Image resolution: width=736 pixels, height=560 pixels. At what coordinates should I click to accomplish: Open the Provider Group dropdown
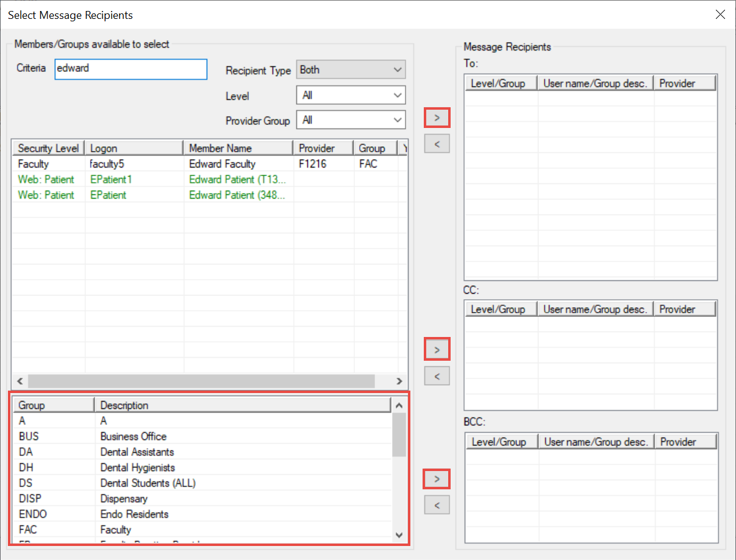351,121
